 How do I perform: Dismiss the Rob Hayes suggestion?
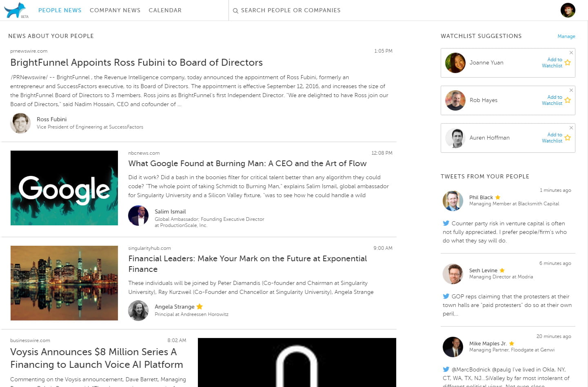[x=571, y=90]
